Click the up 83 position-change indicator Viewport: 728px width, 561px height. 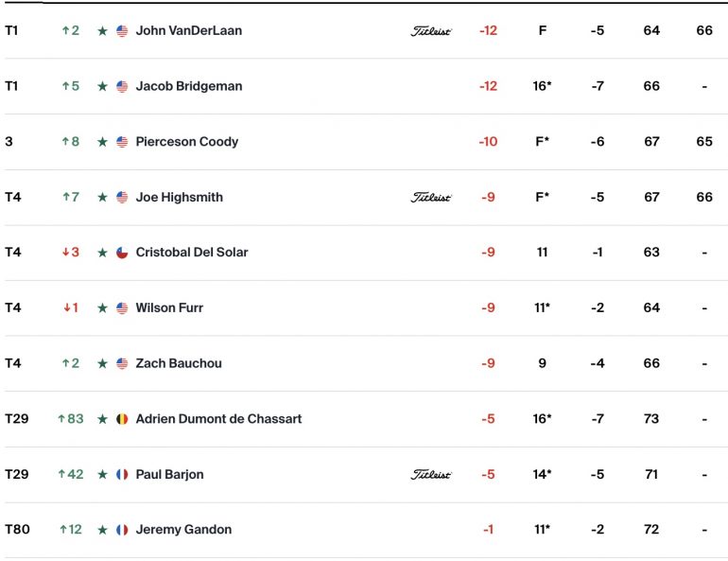coord(71,419)
